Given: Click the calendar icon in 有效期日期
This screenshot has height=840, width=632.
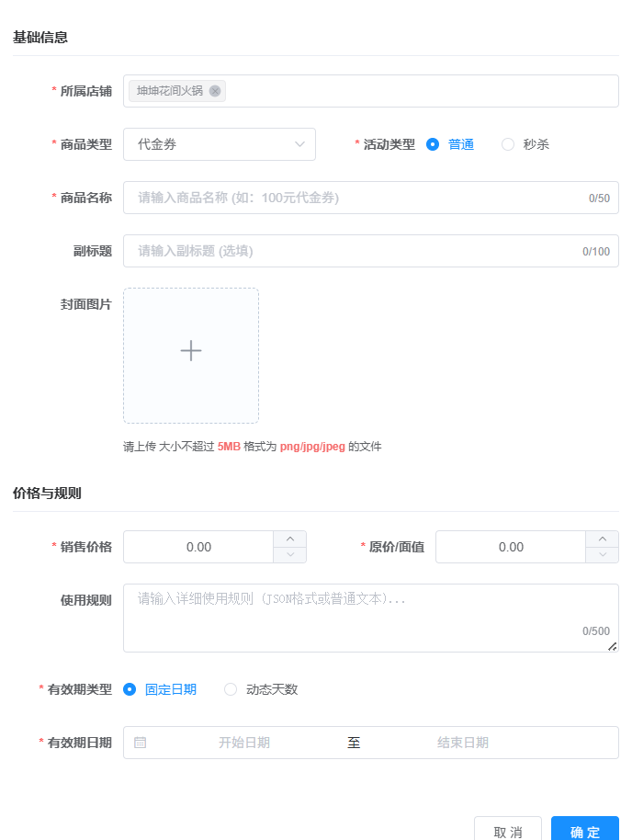Looking at the screenshot, I should [x=140, y=743].
